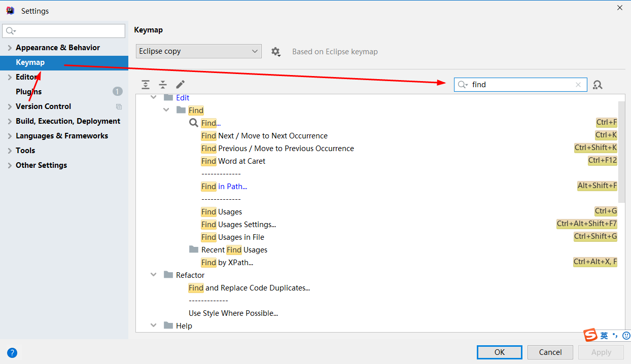The height and width of the screenshot is (364, 631).
Task: Click the pencil Edit Shortcut icon
Action: click(x=180, y=85)
